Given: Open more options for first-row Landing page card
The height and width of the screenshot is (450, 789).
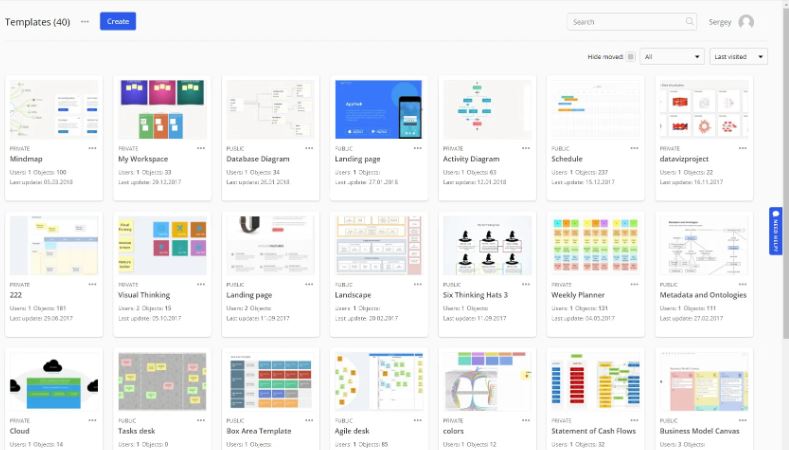Looking at the screenshot, I should pyautogui.click(x=418, y=148).
